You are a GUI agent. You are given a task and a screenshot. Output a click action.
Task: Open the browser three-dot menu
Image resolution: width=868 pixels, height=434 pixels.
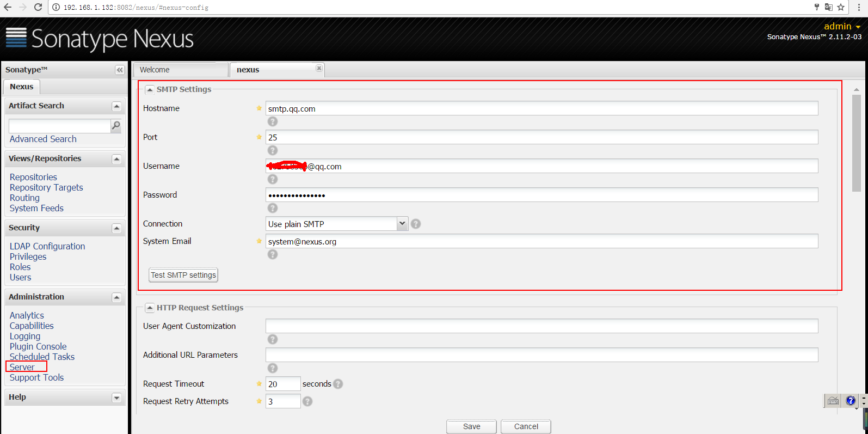(859, 7)
